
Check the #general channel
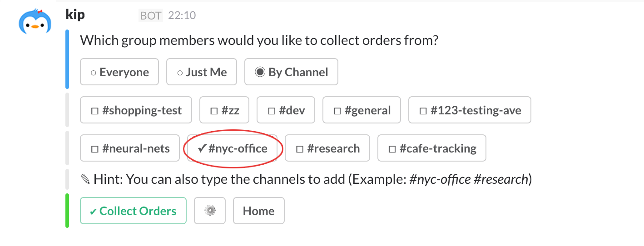pos(362,110)
